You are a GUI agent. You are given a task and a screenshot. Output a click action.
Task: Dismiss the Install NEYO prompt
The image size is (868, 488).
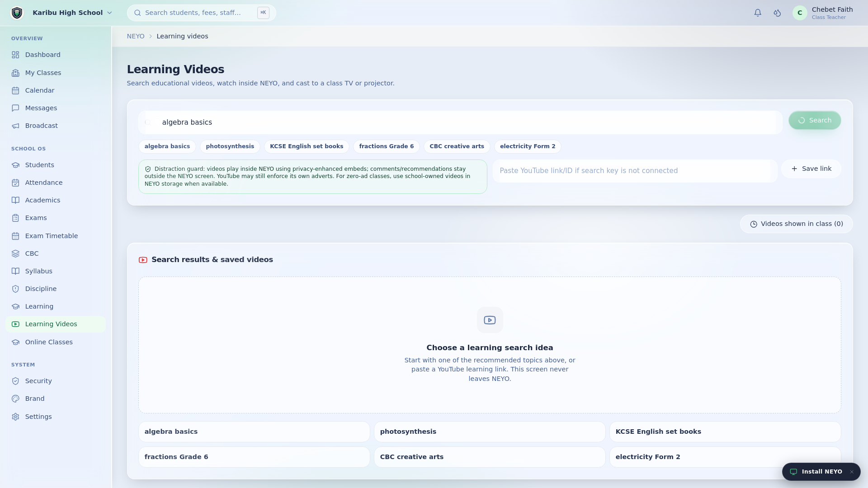852,472
